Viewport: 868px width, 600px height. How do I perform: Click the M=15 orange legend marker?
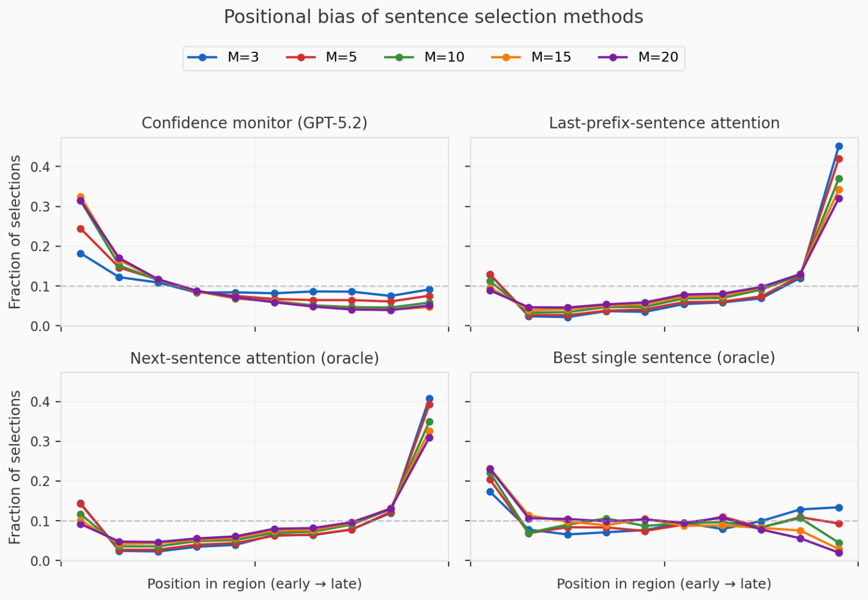pos(506,57)
